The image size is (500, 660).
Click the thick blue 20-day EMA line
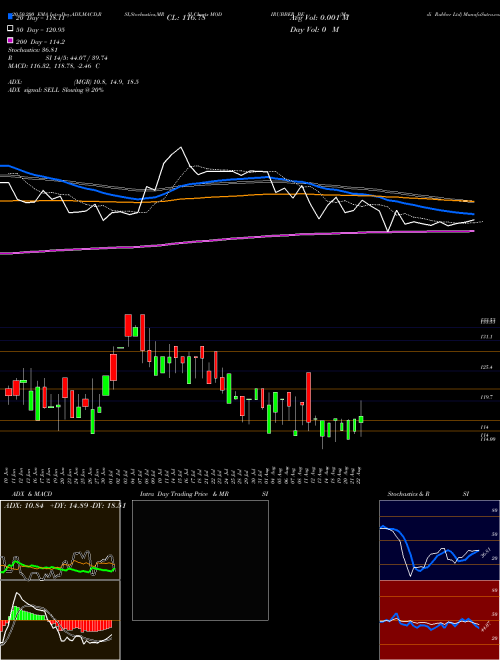[x=236, y=180]
